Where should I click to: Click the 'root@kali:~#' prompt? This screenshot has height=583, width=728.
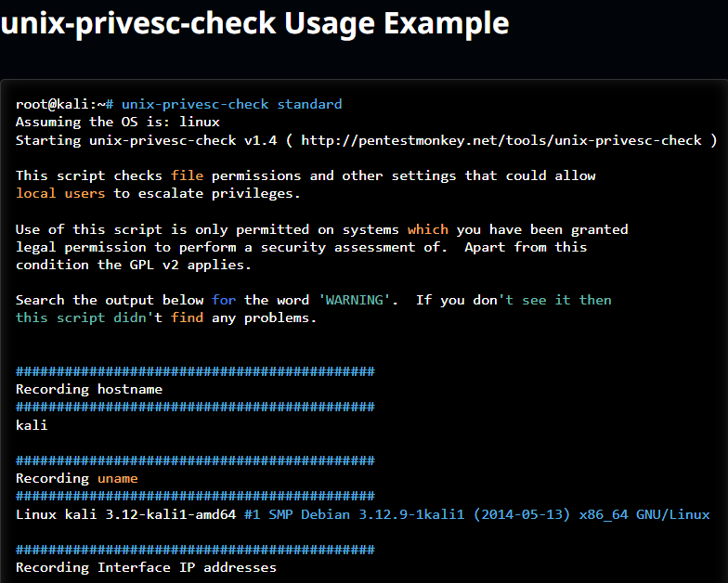coord(64,104)
